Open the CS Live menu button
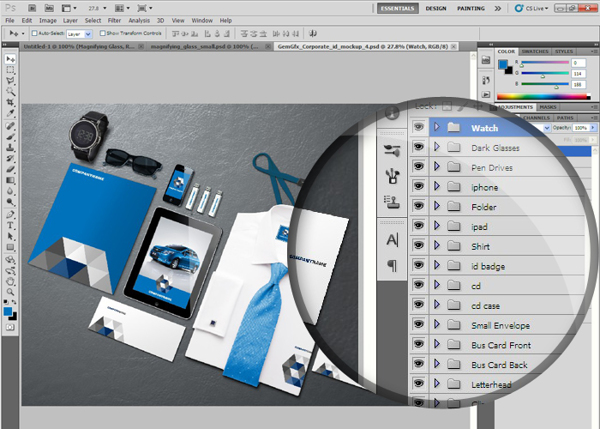This screenshot has height=429, width=600. click(x=532, y=8)
